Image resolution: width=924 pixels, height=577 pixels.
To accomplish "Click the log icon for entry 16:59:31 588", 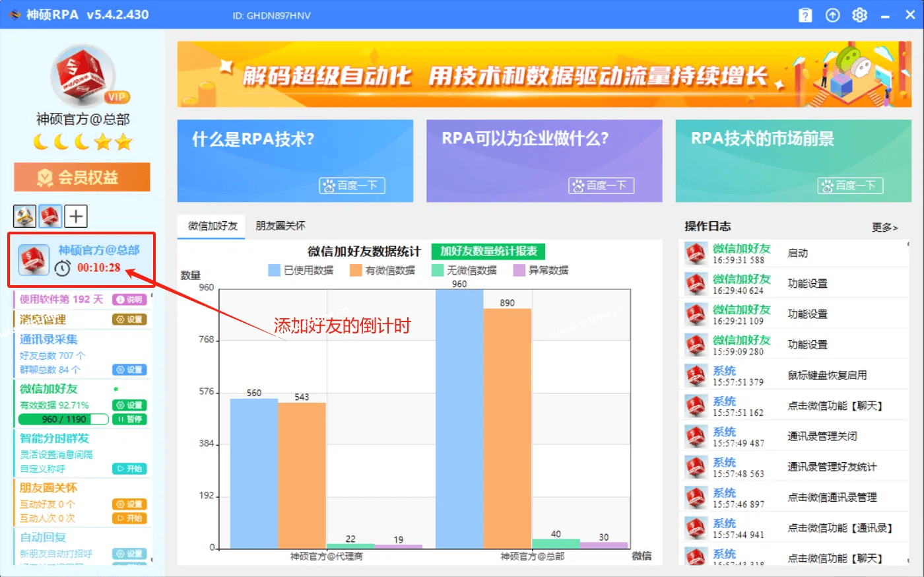I will (696, 254).
